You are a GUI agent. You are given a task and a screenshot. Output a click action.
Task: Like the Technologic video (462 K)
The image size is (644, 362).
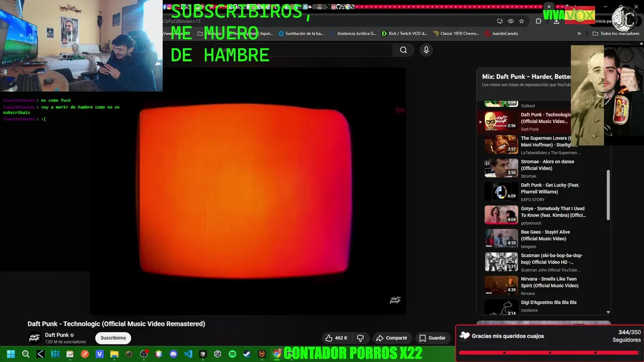point(337,338)
